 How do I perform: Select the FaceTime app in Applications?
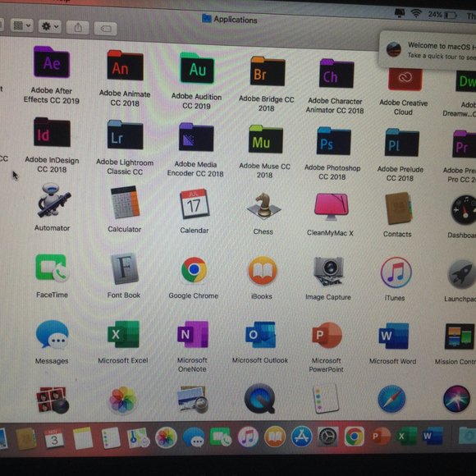pos(52,268)
